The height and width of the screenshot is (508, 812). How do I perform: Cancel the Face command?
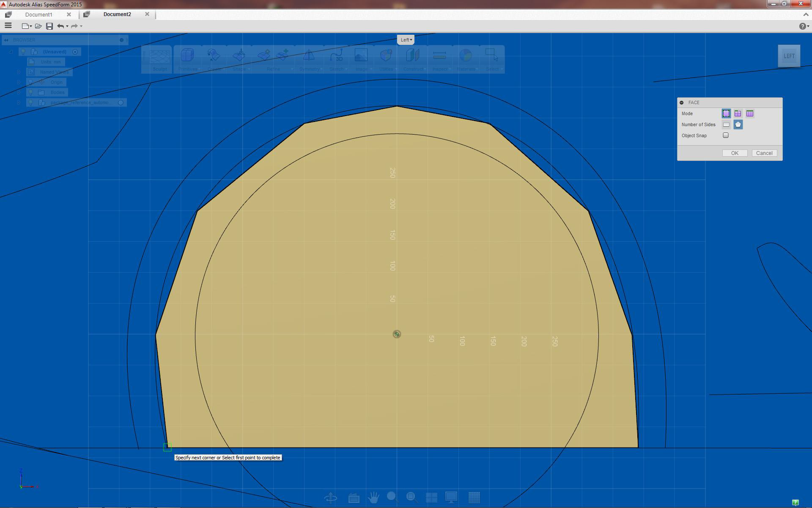[764, 153]
